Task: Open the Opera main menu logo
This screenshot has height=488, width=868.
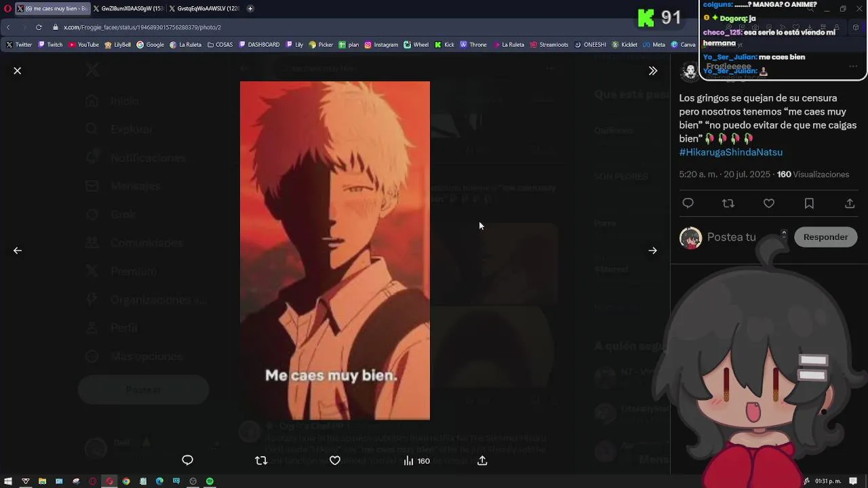Action: 8,9
